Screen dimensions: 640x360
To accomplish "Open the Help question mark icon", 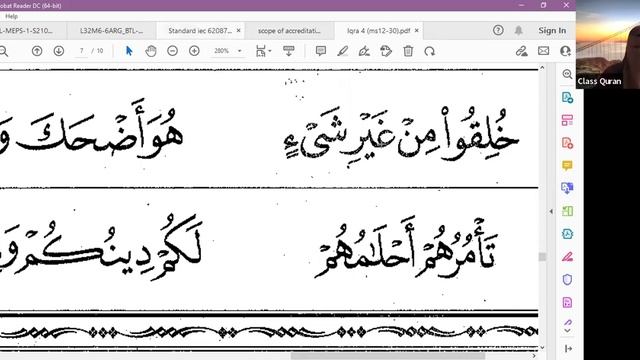I will click(498, 30).
